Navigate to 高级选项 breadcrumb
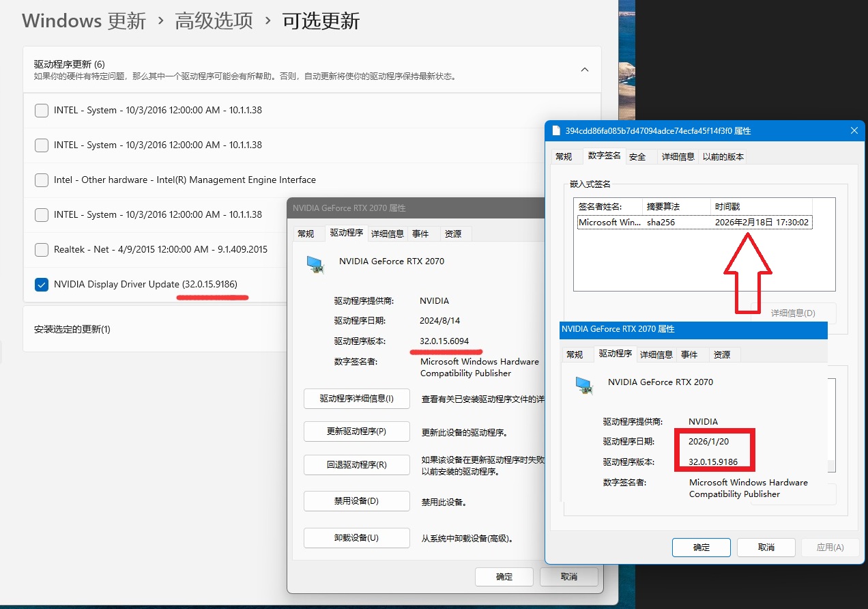This screenshot has width=868, height=609. coord(214,21)
